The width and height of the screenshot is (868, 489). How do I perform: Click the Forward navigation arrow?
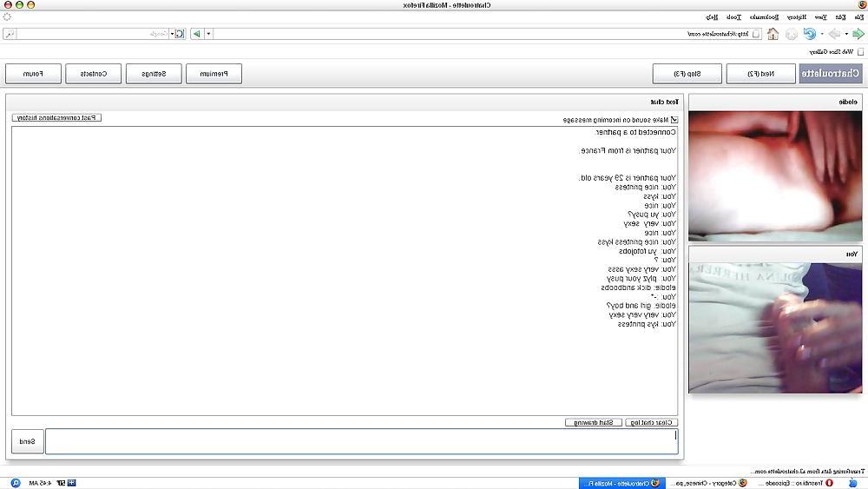(x=834, y=34)
